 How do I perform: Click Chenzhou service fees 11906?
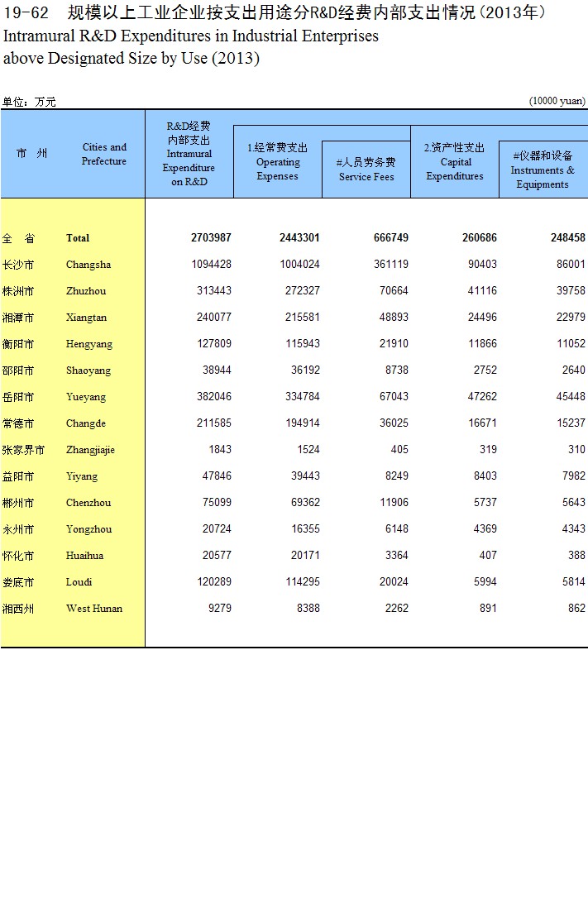[x=394, y=502]
